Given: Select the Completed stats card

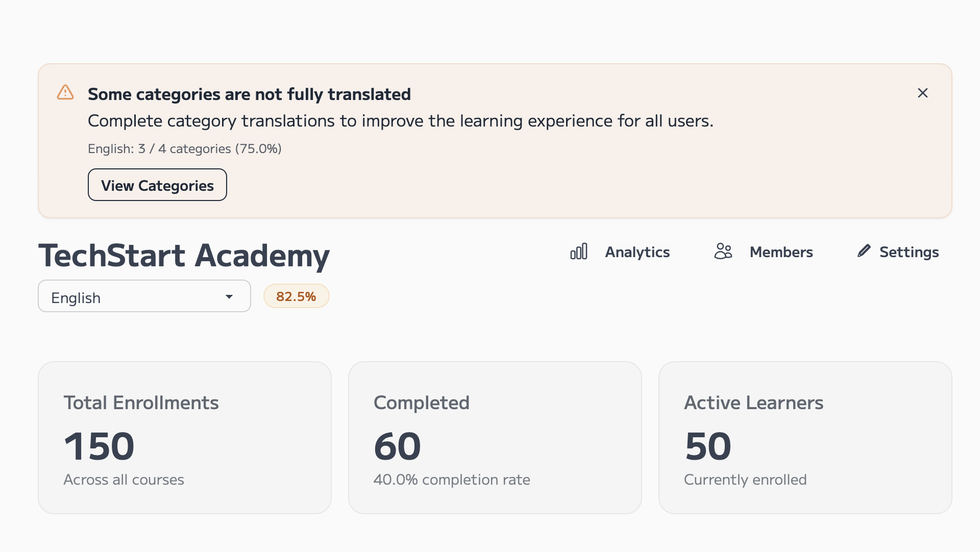Looking at the screenshot, I should point(495,438).
